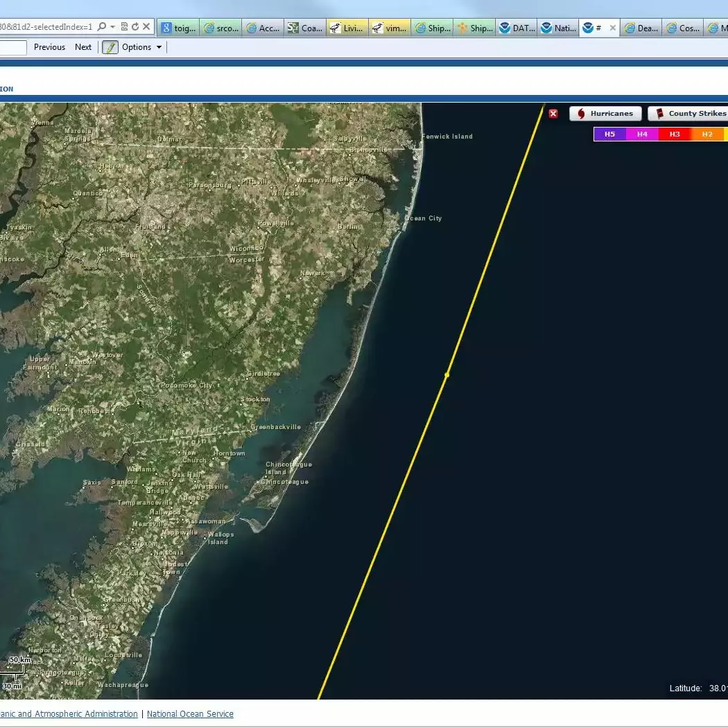Click the County Strikes button

click(690, 114)
